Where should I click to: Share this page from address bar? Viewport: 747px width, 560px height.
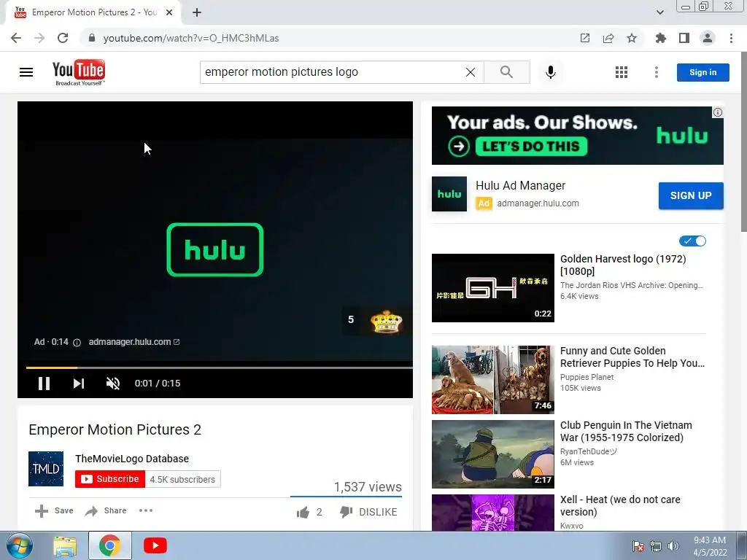608,38
